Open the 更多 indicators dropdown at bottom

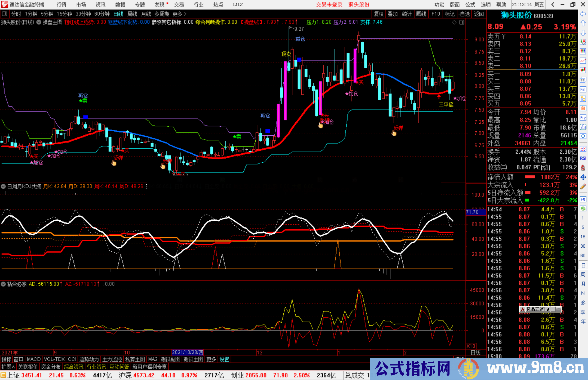point(211,359)
